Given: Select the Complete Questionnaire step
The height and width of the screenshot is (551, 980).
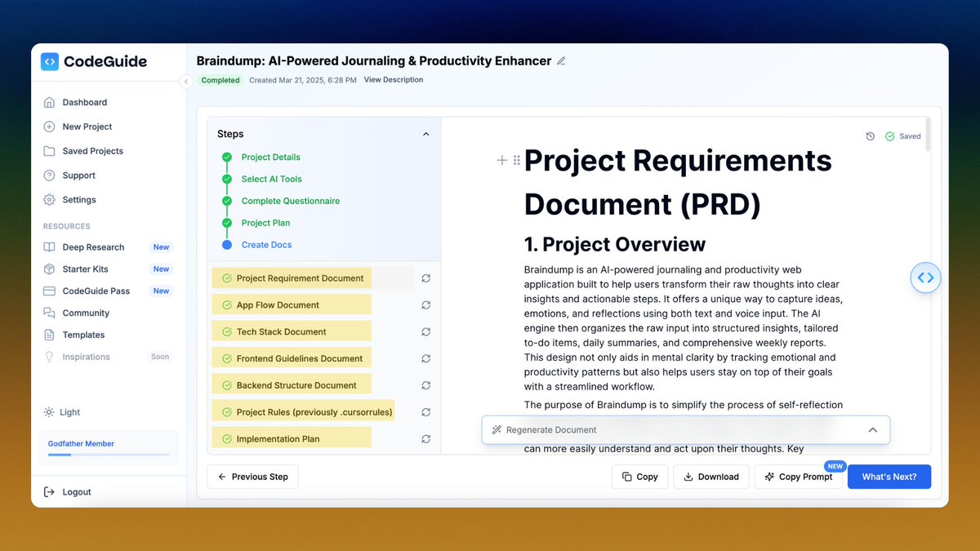Looking at the screenshot, I should coord(290,201).
